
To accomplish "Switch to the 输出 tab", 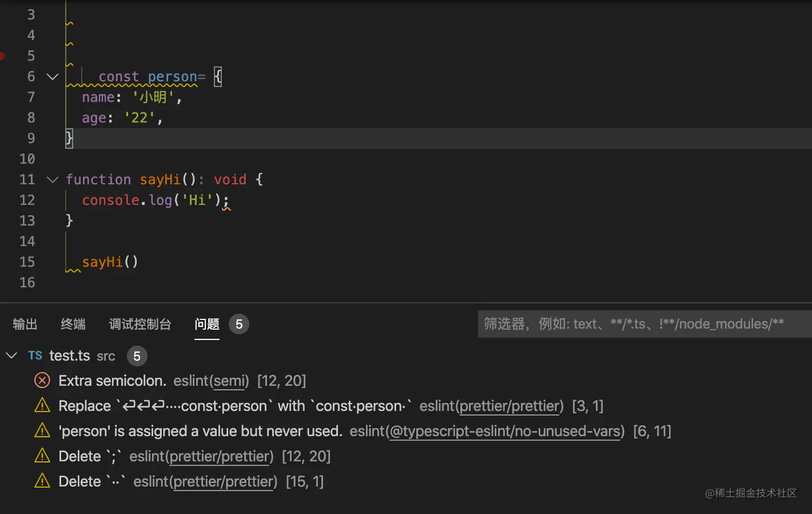I will tap(25, 324).
